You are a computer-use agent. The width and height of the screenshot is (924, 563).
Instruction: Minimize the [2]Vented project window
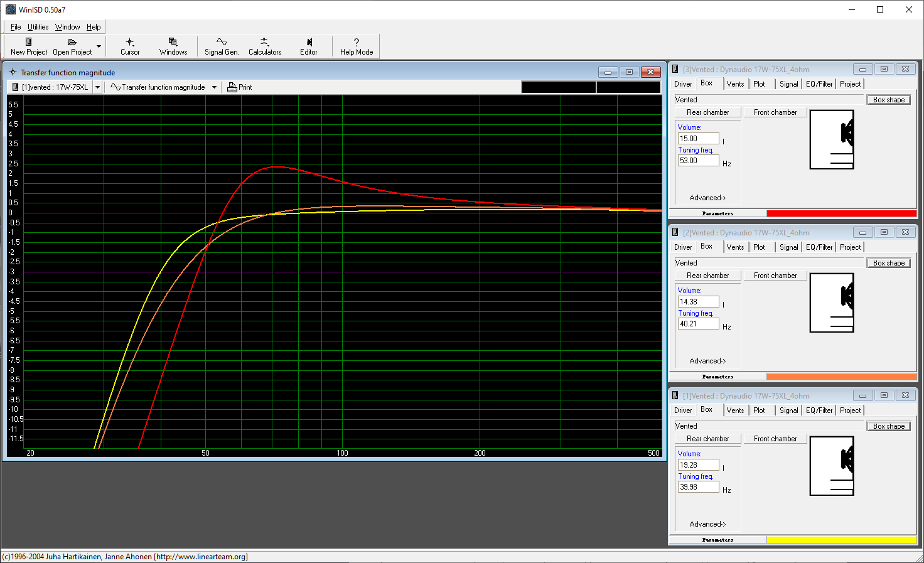coord(862,232)
